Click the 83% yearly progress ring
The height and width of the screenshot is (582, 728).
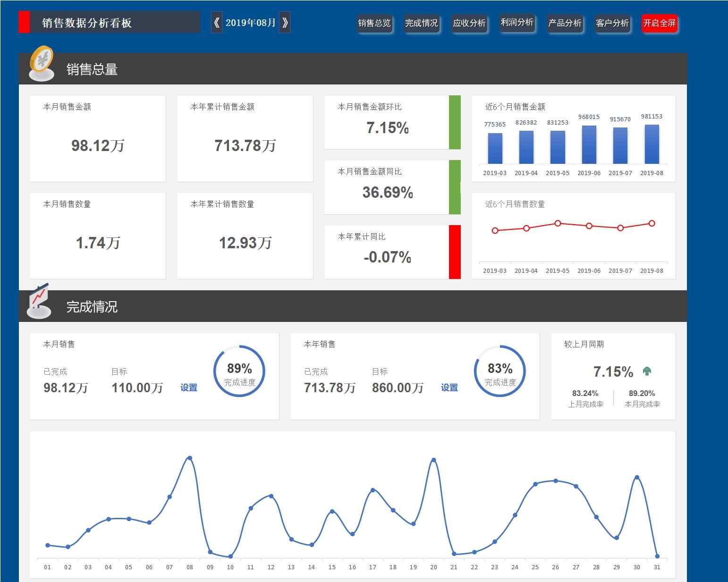[x=500, y=371]
